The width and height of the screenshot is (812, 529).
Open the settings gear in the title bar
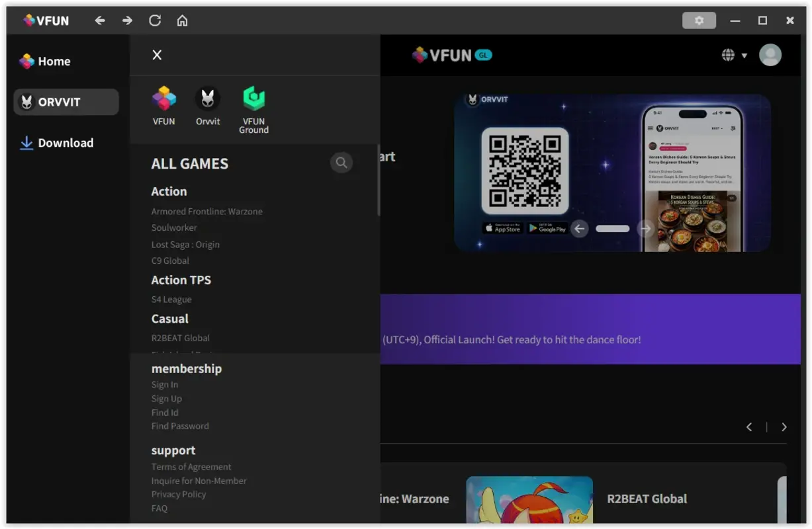click(699, 20)
